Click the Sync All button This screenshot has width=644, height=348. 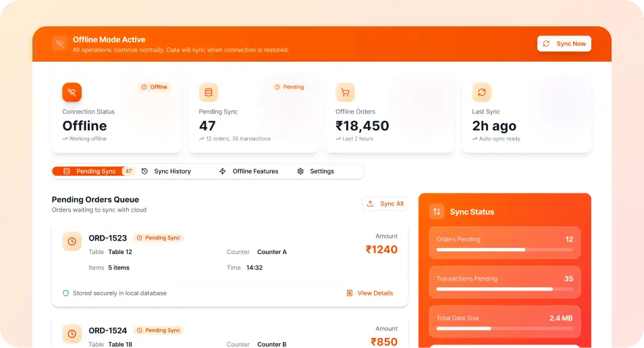coord(385,203)
